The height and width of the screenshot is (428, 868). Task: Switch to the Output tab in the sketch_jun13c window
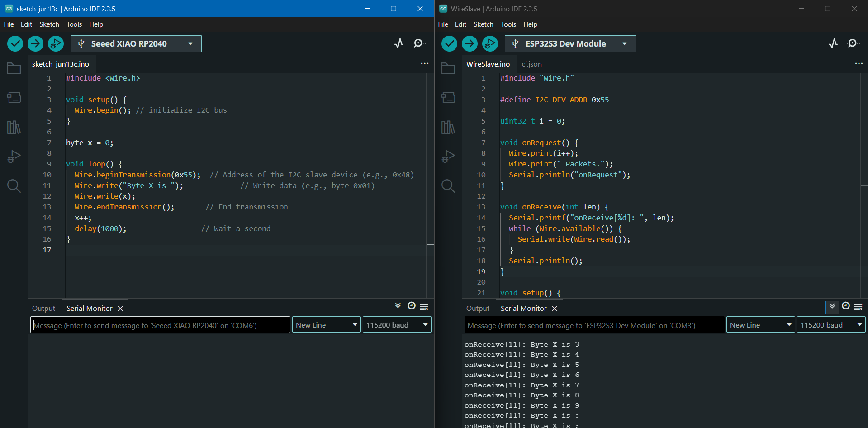pos(43,309)
